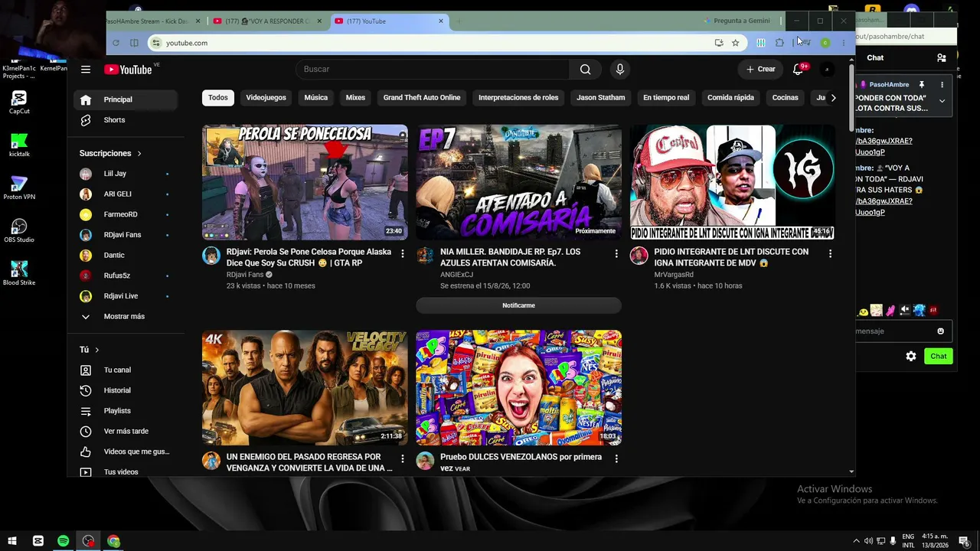980x551 pixels.
Task: Select the Jason Statham filter chip
Action: pyautogui.click(x=601, y=98)
